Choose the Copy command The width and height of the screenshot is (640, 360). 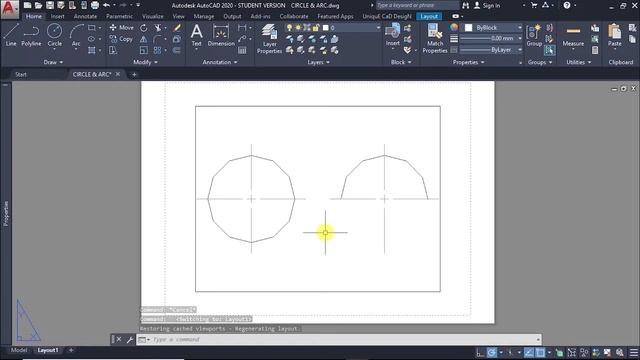121,39
